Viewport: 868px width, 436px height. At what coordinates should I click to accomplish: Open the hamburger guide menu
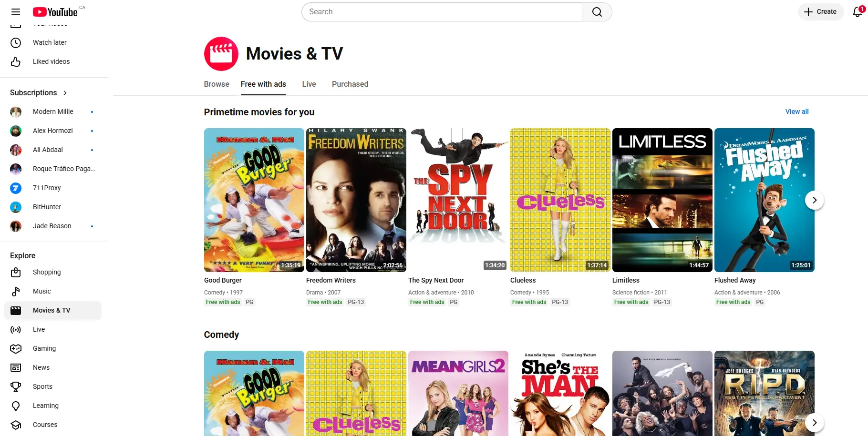[16, 12]
